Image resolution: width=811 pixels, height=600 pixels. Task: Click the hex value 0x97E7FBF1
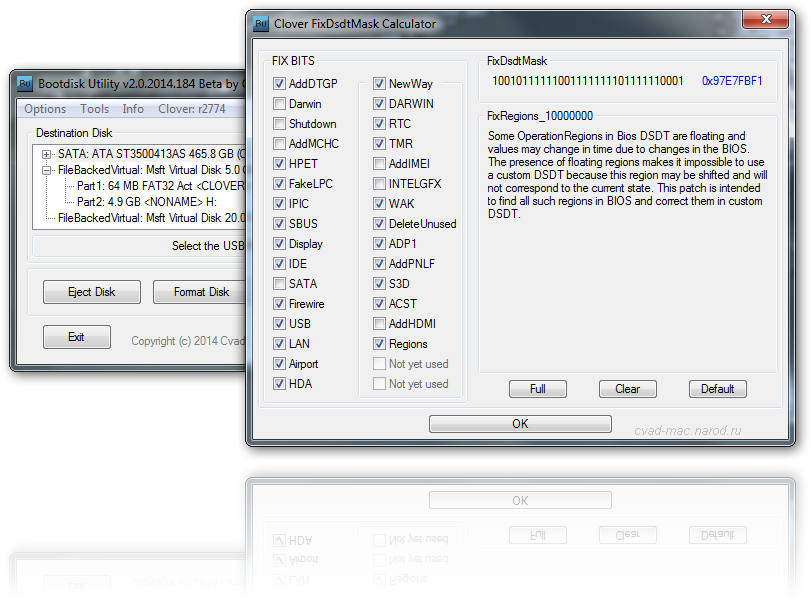point(732,81)
